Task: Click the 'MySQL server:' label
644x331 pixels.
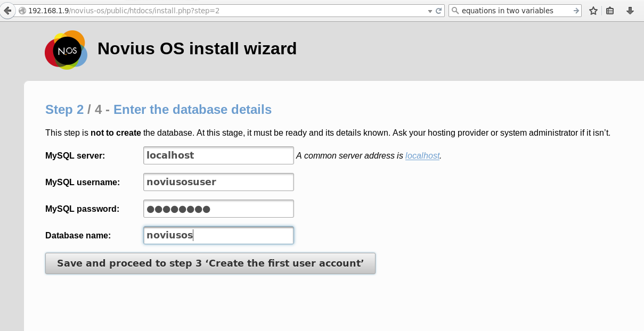Action: pos(75,156)
